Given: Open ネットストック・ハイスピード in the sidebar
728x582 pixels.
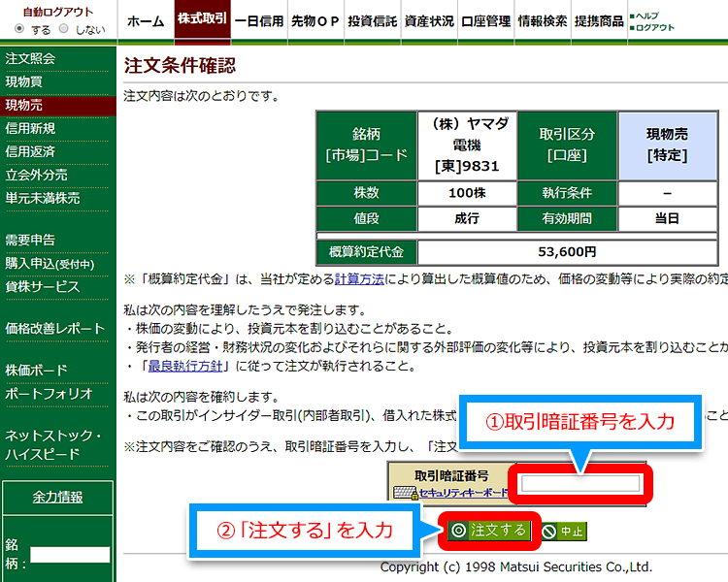Looking at the screenshot, I should pyautogui.click(x=53, y=444).
